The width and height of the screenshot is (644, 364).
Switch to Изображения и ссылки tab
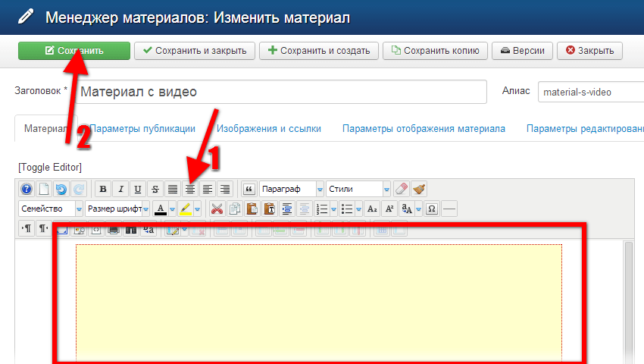[x=268, y=129]
